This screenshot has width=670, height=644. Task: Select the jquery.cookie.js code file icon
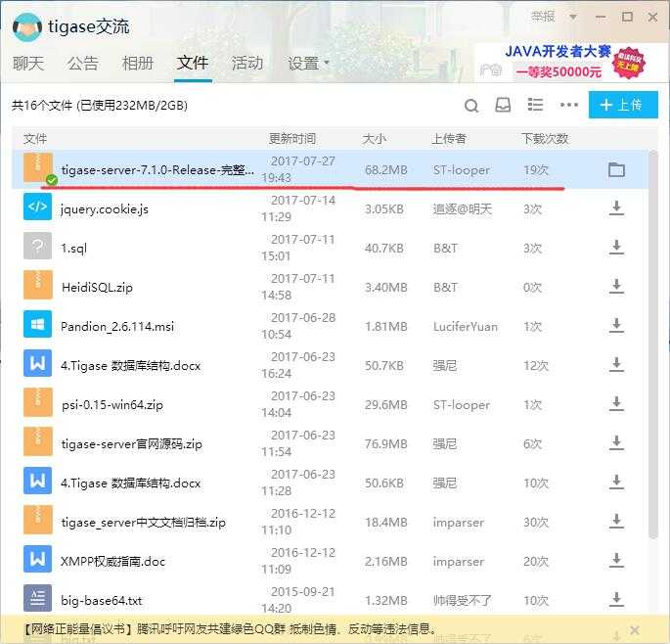tap(37, 207)
